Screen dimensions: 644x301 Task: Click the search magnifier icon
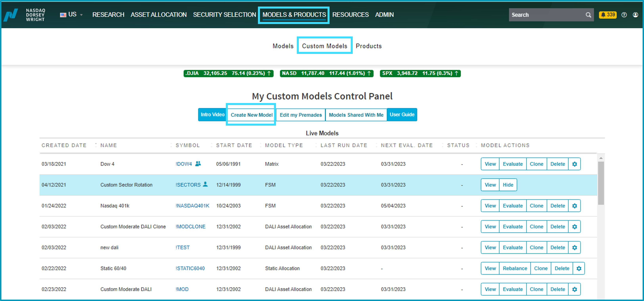point(588,15)
